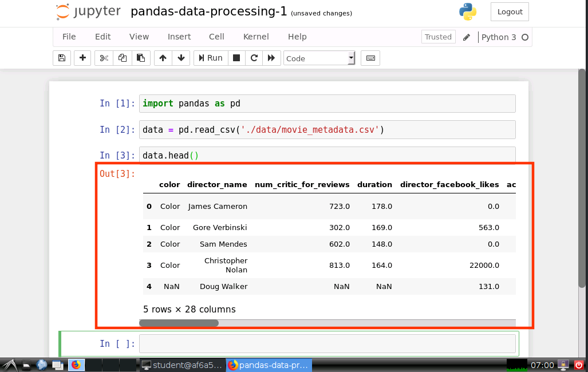This screenshot has width=588, height=372.
Task: Click the page vertical scrollbar
Action: pyautogui.click(x=582, y=179)
